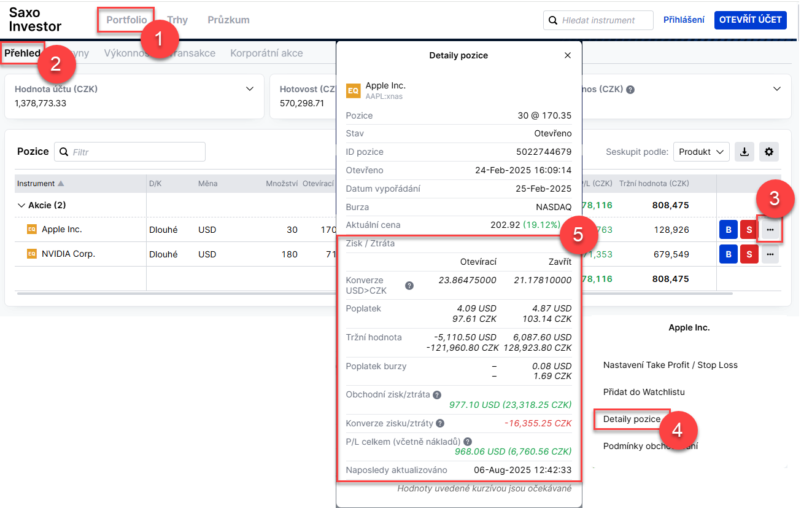Go to the Průzkum top menu
This screenshot has height=508, width=812.
point(228,20)
